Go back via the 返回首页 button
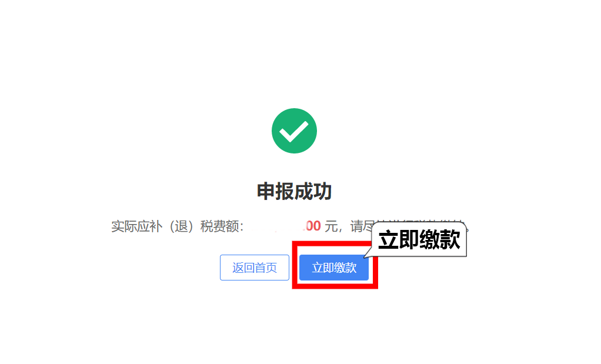 pos(255,268)
